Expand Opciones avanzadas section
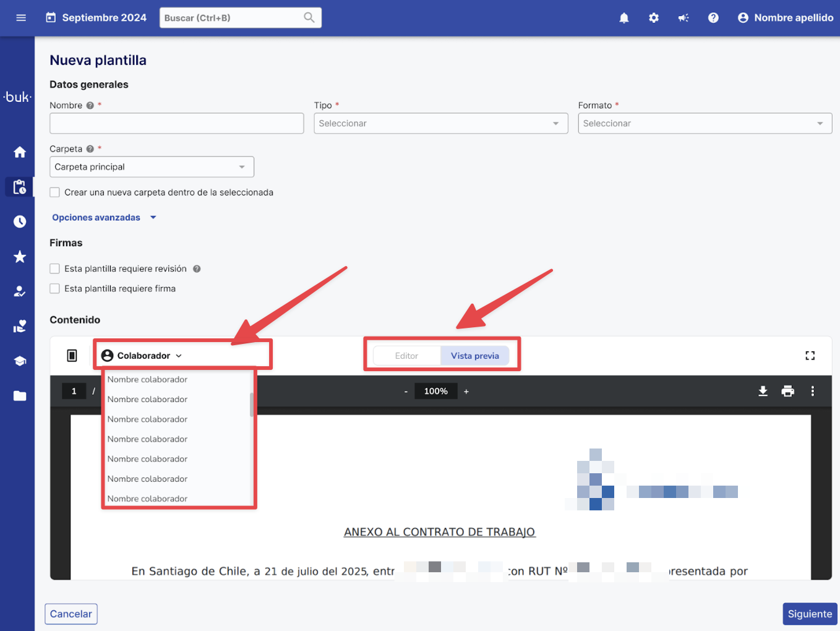Image resolution: width=840 pixels, height=631 pixels. (104, 218)
